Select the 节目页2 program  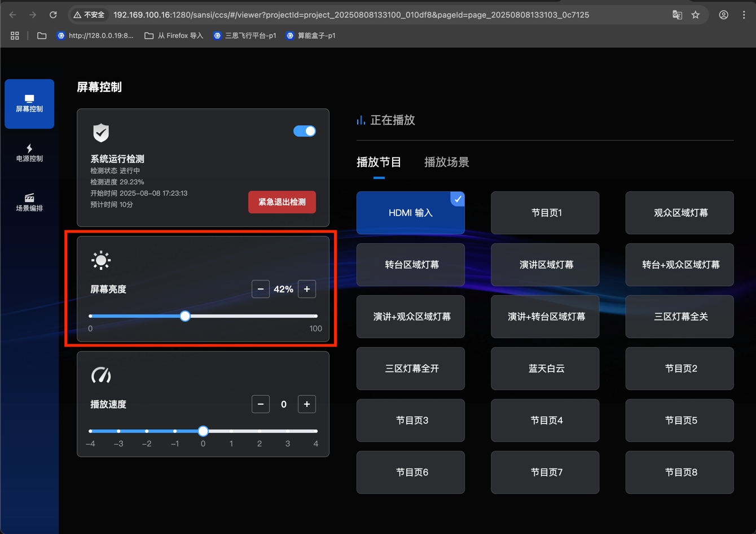pos(680,369)
